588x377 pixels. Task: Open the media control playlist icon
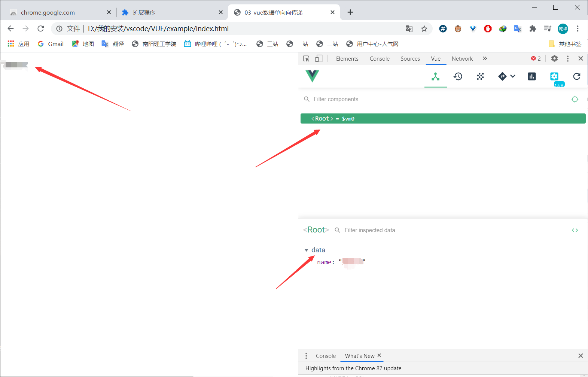[548, 29]
